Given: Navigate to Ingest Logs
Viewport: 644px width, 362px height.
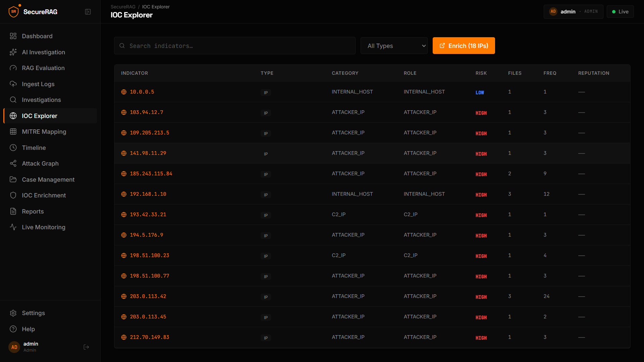Looking at the screenshot, I should pos(50,84).
